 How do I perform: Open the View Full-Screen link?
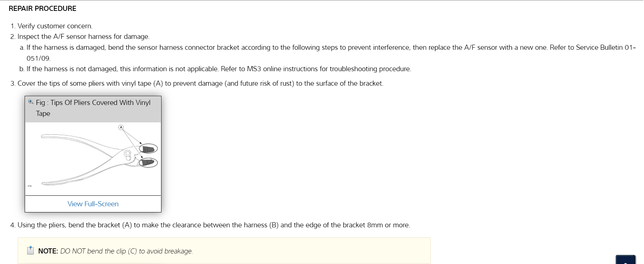pyautogui.click(x=93, y=204)
